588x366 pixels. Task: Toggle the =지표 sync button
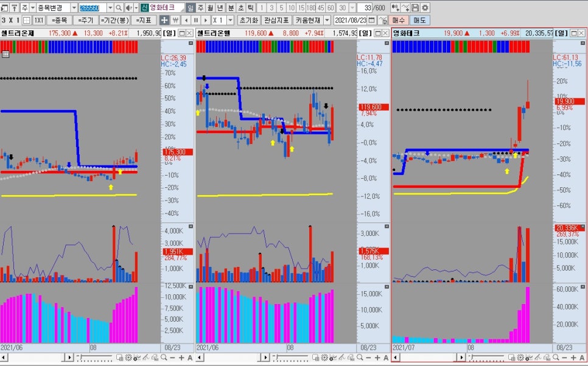(143, 20)
